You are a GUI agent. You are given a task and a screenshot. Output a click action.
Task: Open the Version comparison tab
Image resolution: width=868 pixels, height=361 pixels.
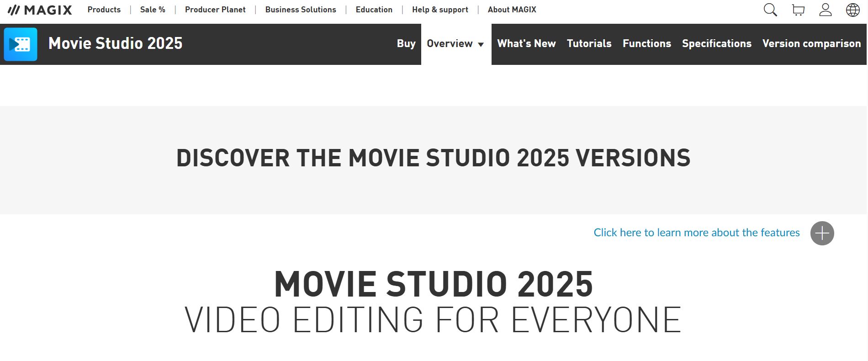pos(812,44)
